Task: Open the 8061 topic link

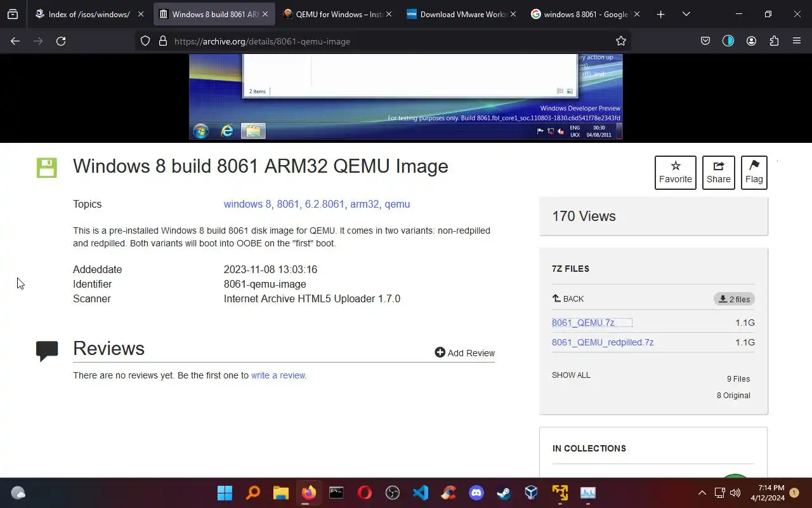Action: [x=288, y=204]
